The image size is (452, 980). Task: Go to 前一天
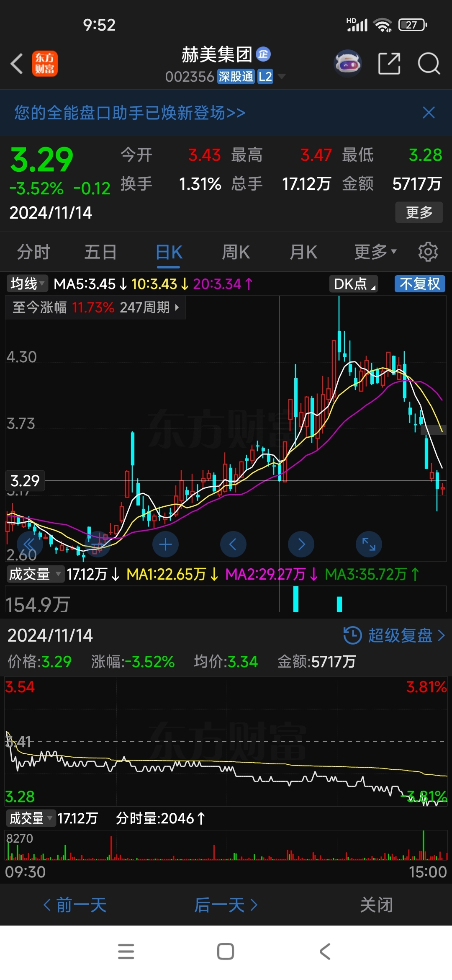[x=75, y=905]
